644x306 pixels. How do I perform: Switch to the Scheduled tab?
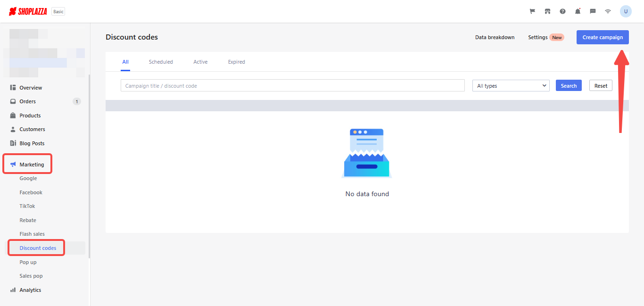click(x=161, y=62)
